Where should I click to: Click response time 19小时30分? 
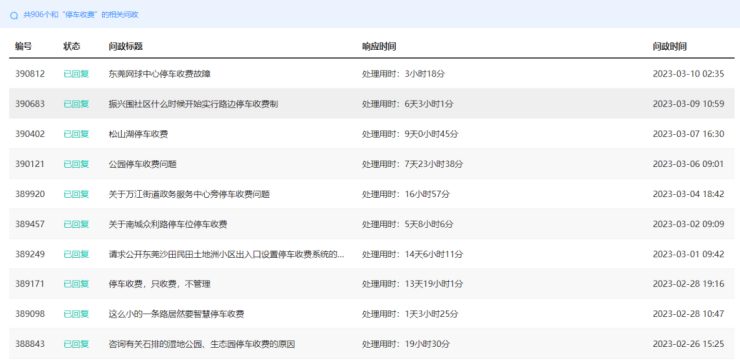click(x=427, y=344)
